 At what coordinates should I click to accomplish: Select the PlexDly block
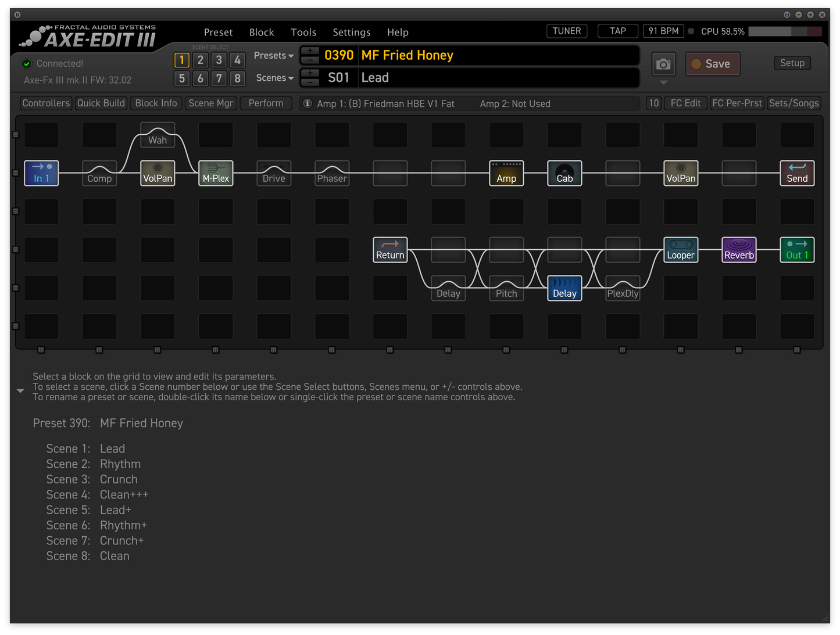[x=623, y=288]
